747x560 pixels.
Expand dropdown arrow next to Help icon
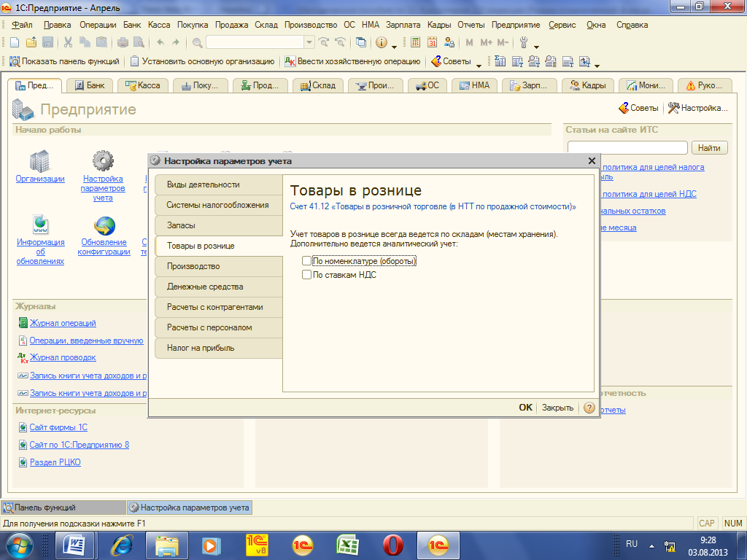pos(394,46)
